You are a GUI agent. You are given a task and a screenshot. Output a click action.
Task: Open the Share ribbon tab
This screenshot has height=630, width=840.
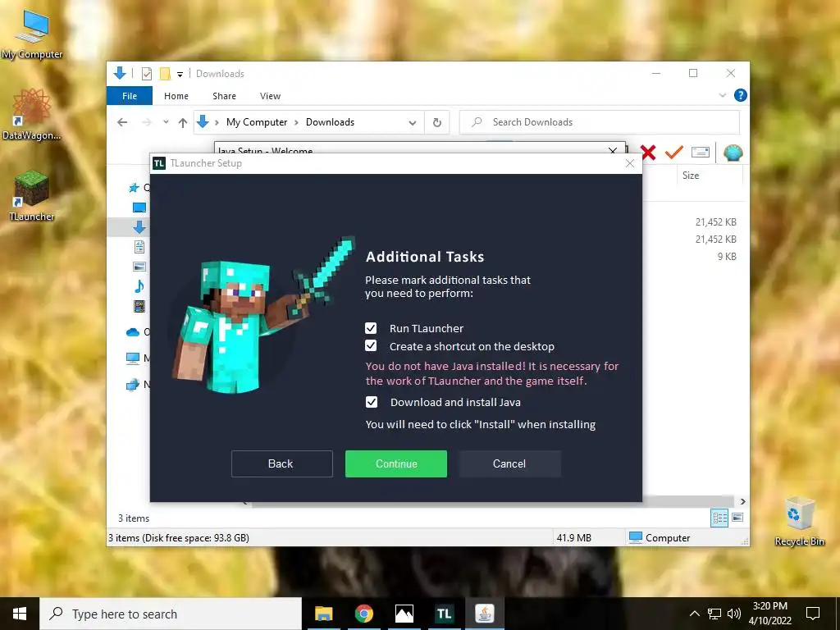pos(224,96)
